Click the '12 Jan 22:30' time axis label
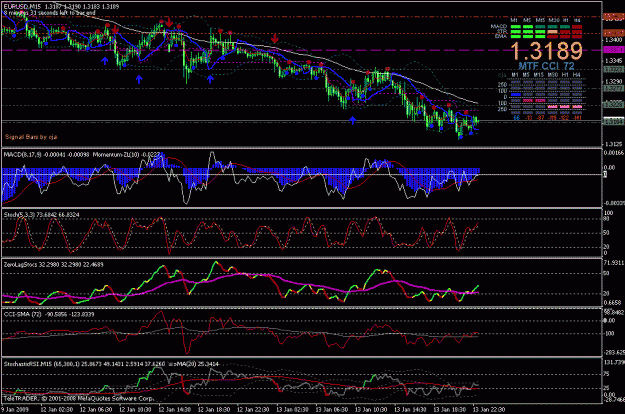Image resolution: width=625 pixels, height=414 pixels. tap(253, 409)
